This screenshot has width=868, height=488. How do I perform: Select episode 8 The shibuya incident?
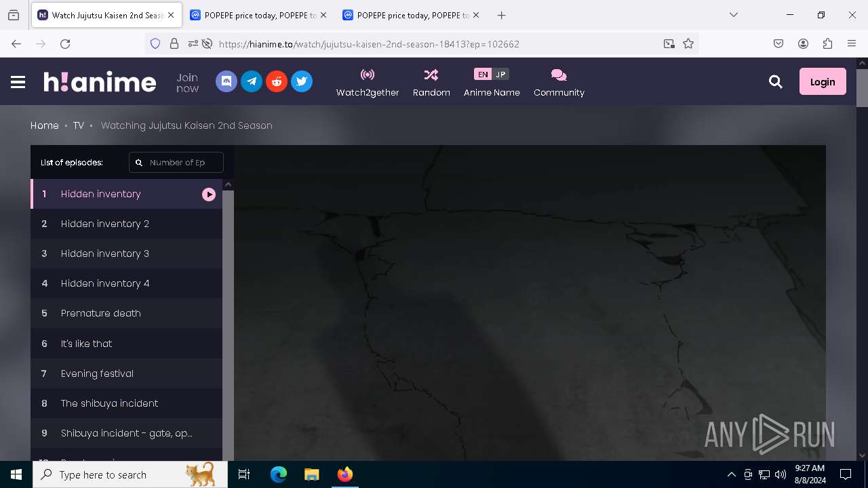126,403
